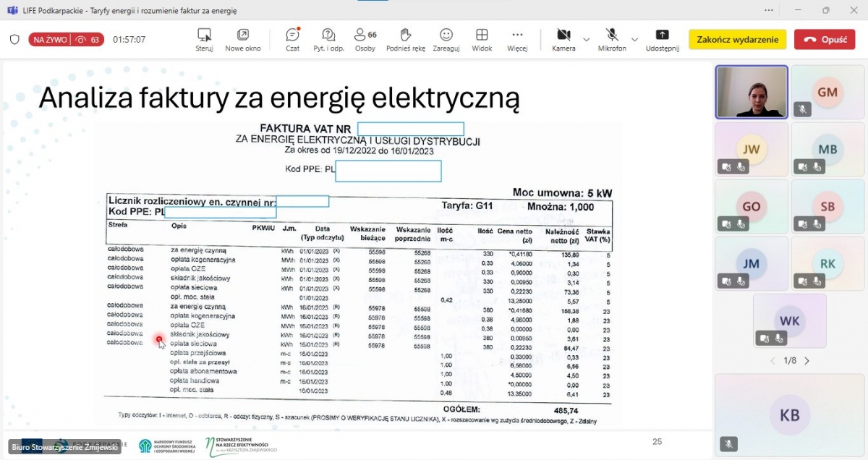Select participant SB avatar
This screenshot has height=460, width=868.
(x=827, y=206)
